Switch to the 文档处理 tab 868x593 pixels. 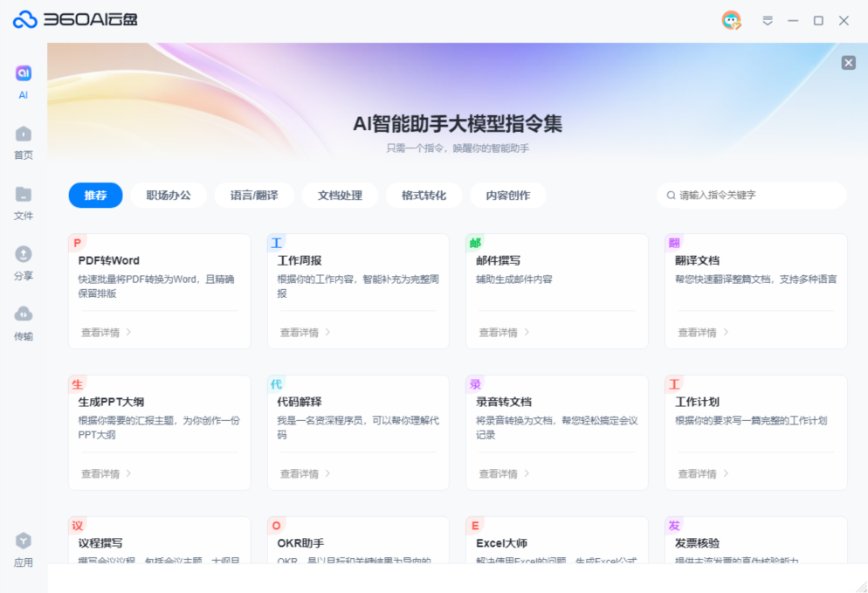pos(340,196)
